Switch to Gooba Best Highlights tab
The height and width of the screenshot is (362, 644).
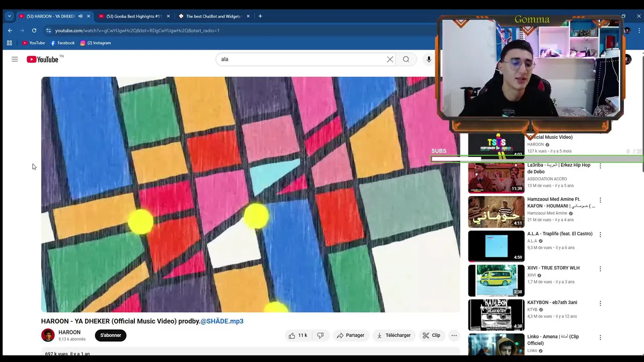(x=133, y=16)
